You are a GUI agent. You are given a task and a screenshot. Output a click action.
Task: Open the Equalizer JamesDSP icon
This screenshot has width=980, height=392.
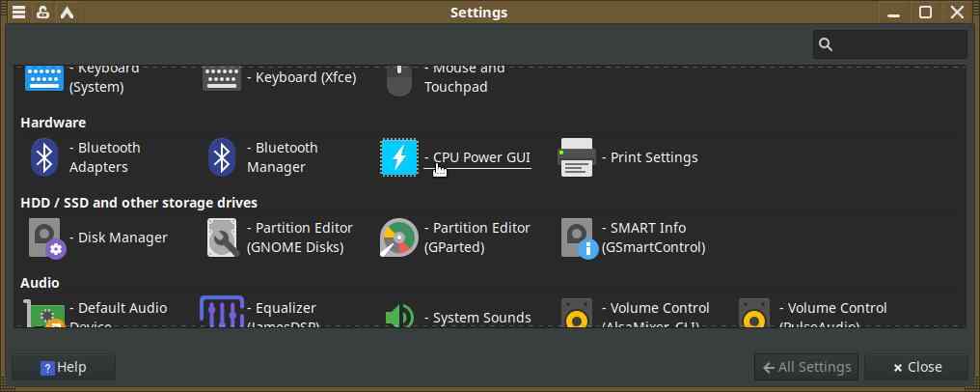pos(222,312)
